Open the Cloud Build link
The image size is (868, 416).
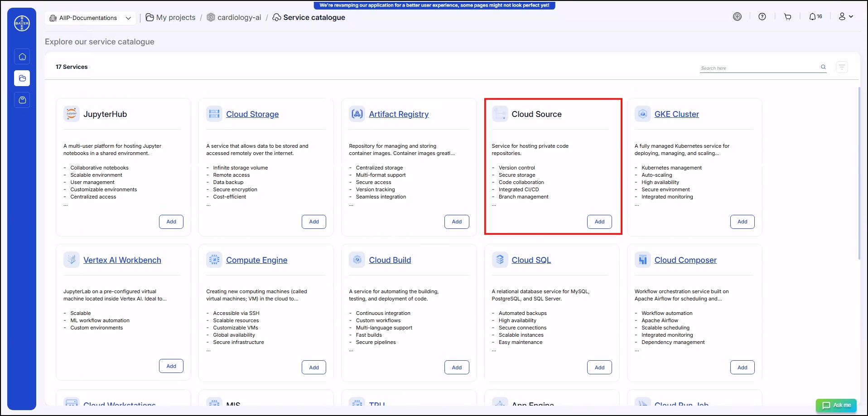point(390,260)
